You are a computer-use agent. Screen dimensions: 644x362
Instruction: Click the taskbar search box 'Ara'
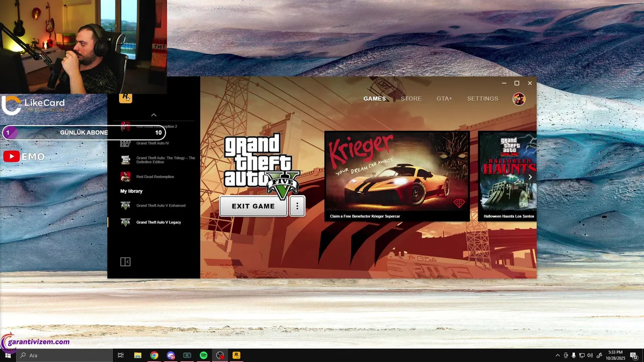pyautogui.click(x=64, y=355)
